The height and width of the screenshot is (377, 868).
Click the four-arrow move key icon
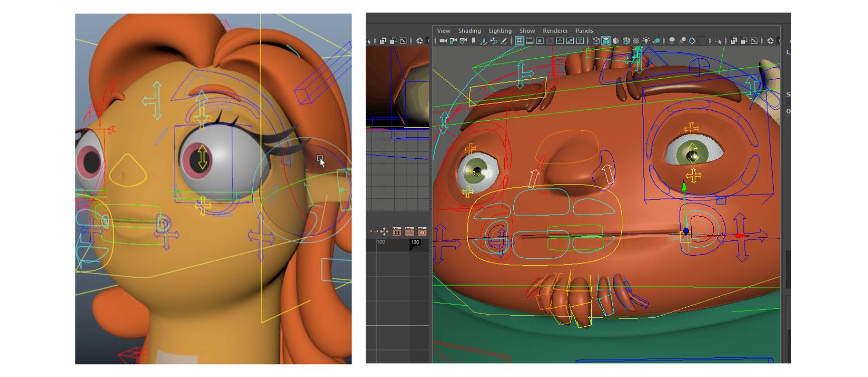click(x=384, y=231)
